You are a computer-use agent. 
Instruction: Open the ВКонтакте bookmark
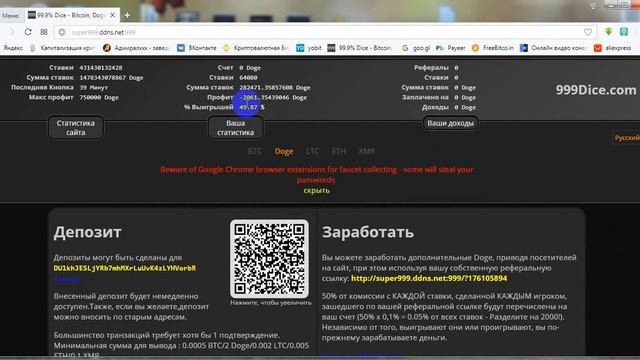197,48
